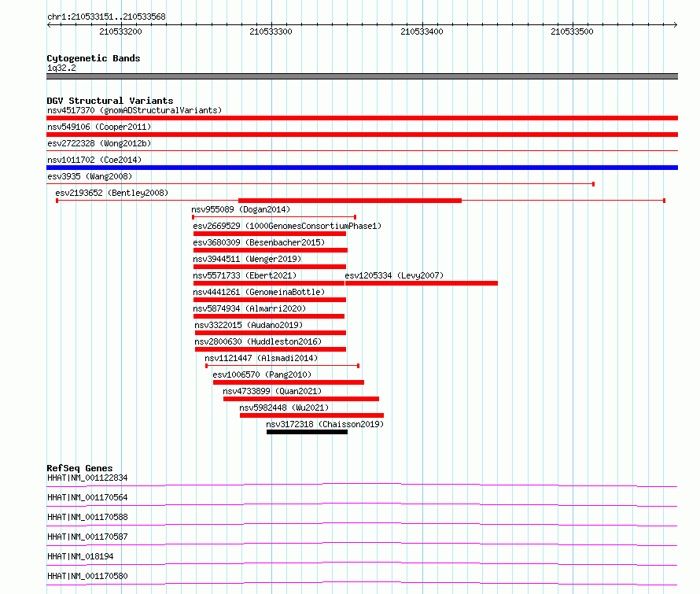Click the black Chaisson2019 variant bar
This screenshot has height=594, width=700.
coord(308,432)
